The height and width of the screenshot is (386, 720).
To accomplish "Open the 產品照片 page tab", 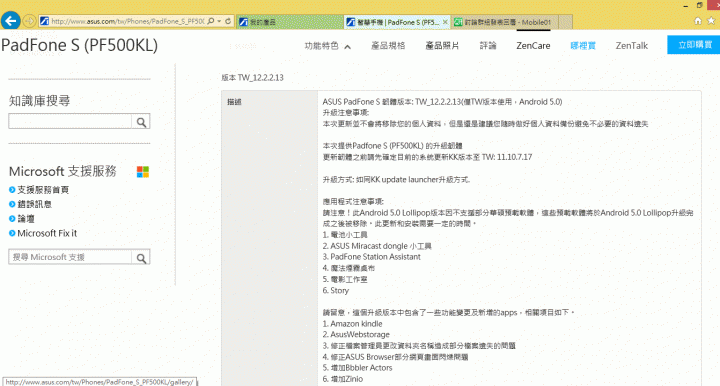I will coord(442,45).
